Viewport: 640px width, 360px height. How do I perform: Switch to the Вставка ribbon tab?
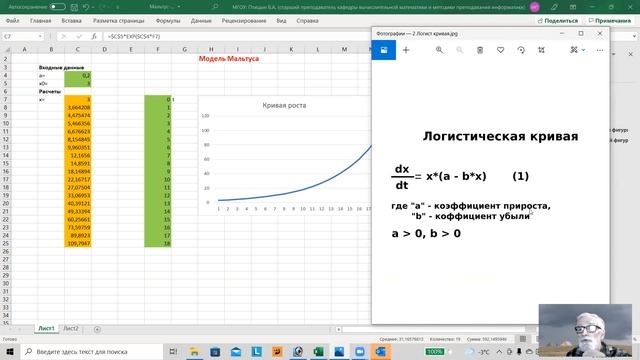tap(71, 20)
